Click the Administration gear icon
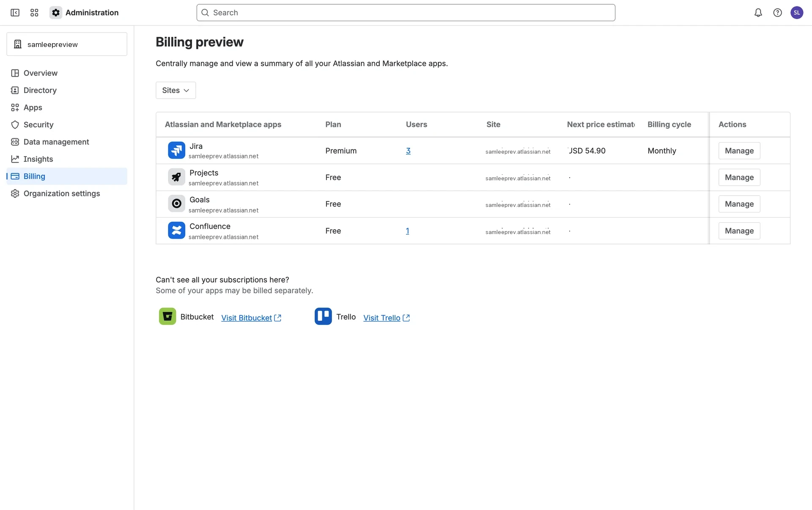Viewport: 812px width, 510px height. point(55,13)
